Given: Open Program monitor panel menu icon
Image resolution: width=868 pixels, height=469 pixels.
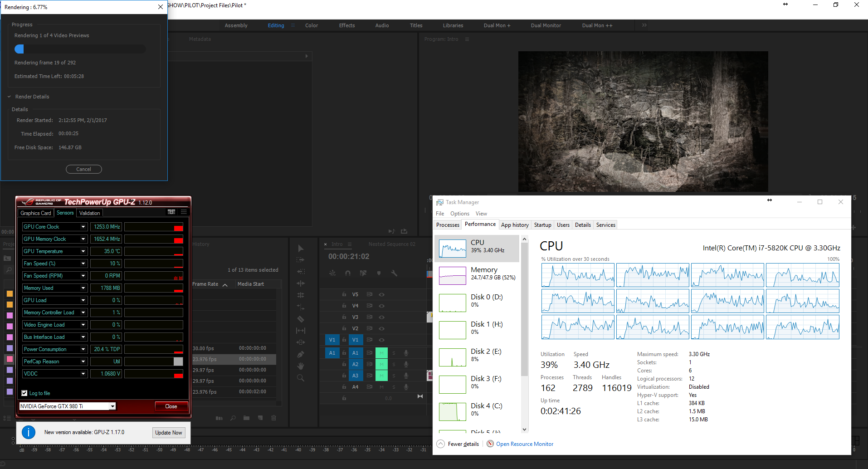Looking at the screenshot, I should [x=467, y=39].
